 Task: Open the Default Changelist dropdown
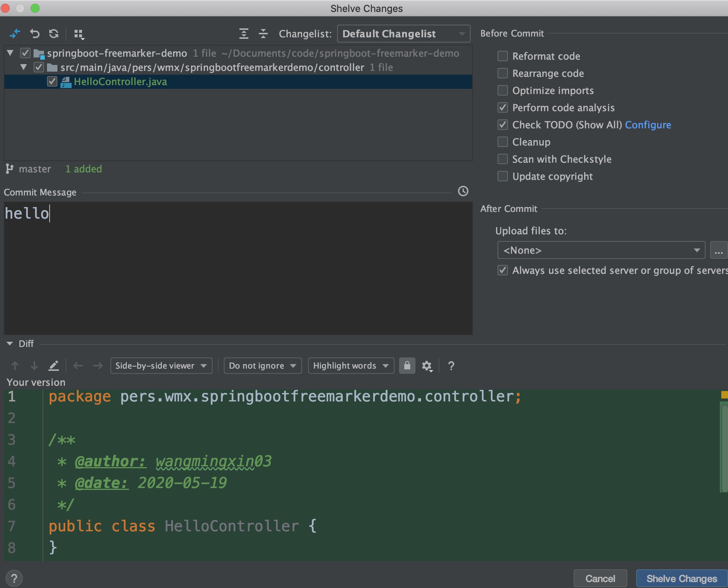pyautogui.click(x=403, y=34)
